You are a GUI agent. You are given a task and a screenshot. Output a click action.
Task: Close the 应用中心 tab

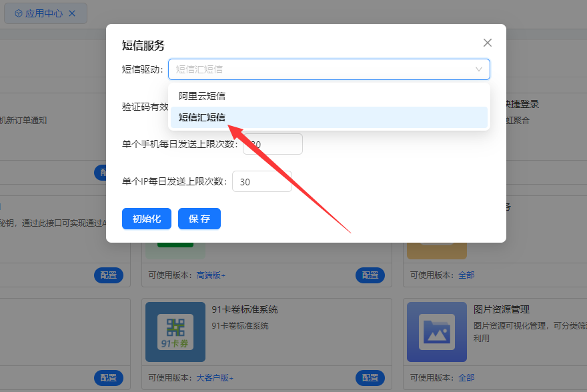pos(72,13)
